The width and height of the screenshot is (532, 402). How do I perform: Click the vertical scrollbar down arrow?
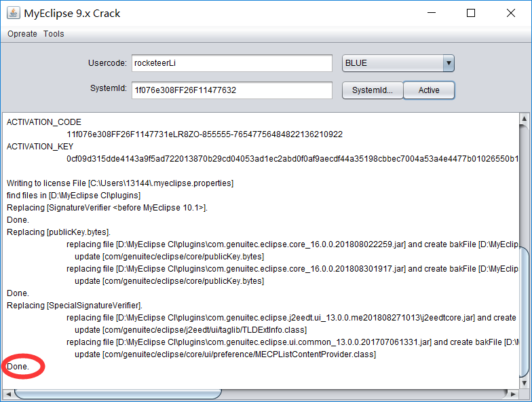[524, 383]
